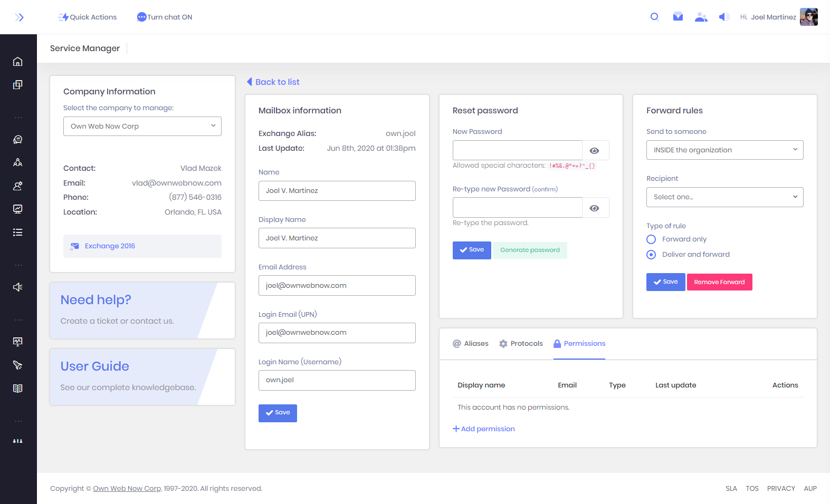Screen dimensions: 830x504
Task: Click the list icon in left sidebar
Action: [x=18, y=232]
